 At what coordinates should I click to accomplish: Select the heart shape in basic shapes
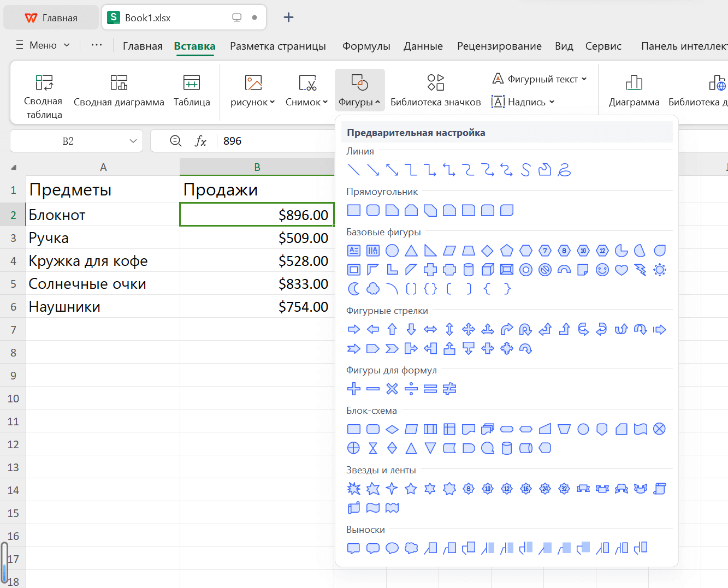click(621, 270)
